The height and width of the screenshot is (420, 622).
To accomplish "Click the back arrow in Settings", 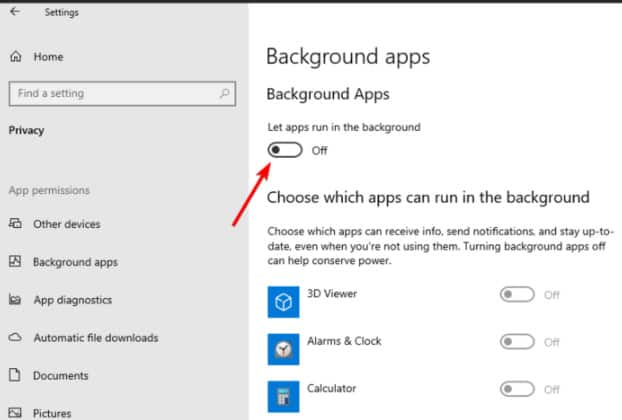I will pyautogui.click(x=14, y=13).
